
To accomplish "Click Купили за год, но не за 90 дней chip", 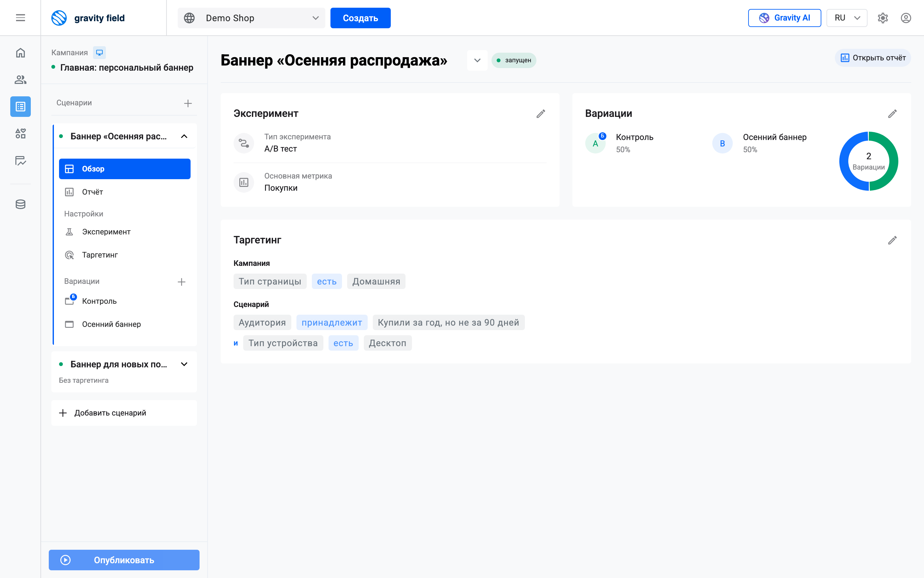I will tap(449, 323).
